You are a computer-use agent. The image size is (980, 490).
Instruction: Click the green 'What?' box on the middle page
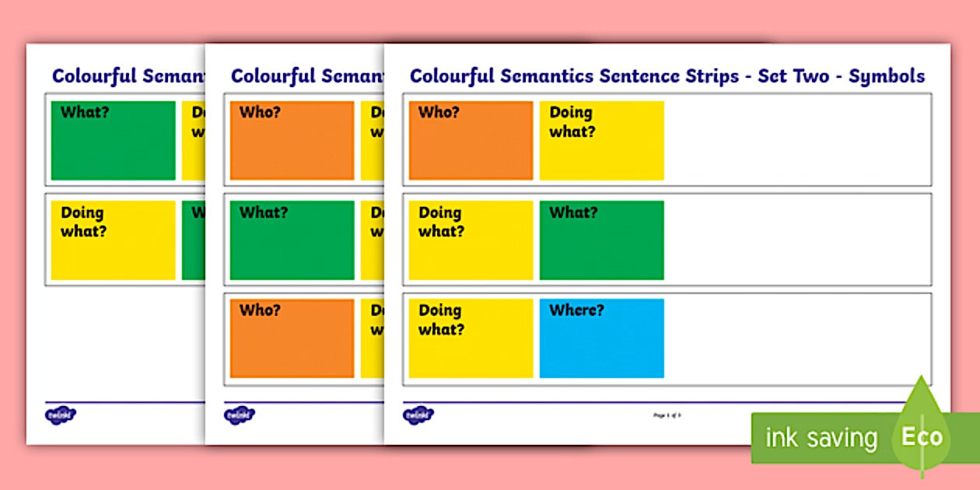(292, 240)
